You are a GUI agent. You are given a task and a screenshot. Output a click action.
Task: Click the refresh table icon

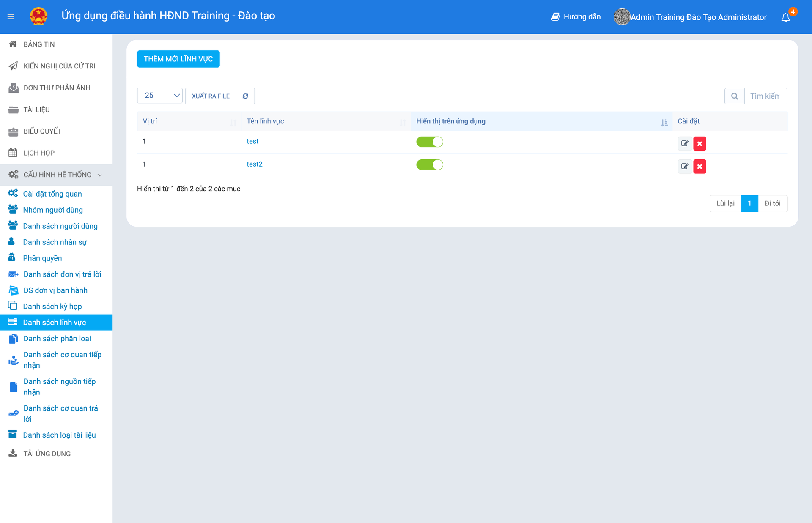coord(245,96)
